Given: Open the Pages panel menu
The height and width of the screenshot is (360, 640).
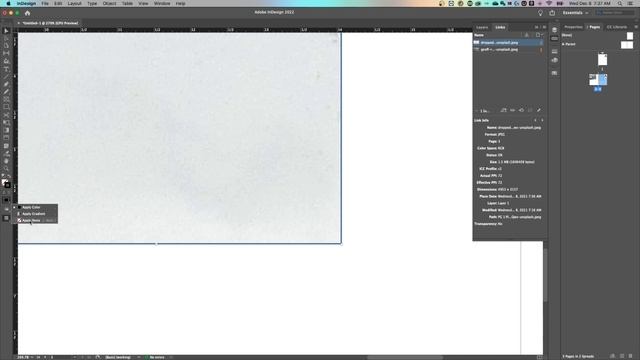Looking at the screenshot, I should [636, 27].
